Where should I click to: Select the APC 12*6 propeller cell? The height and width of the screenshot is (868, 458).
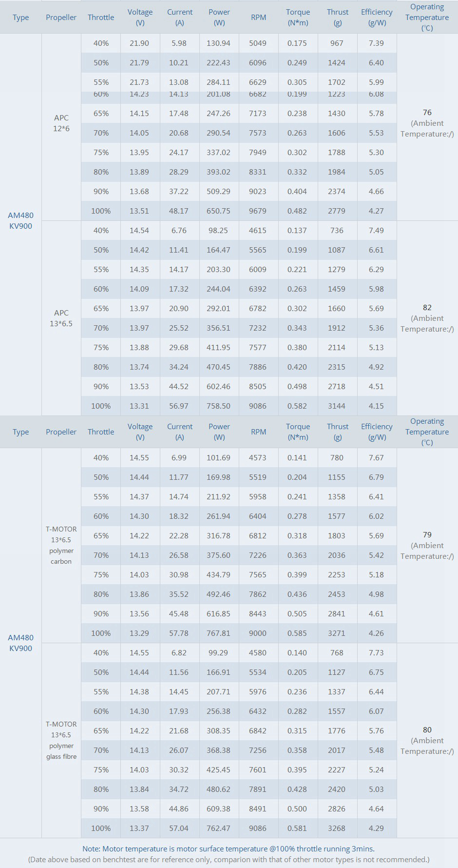pos(61,123)
